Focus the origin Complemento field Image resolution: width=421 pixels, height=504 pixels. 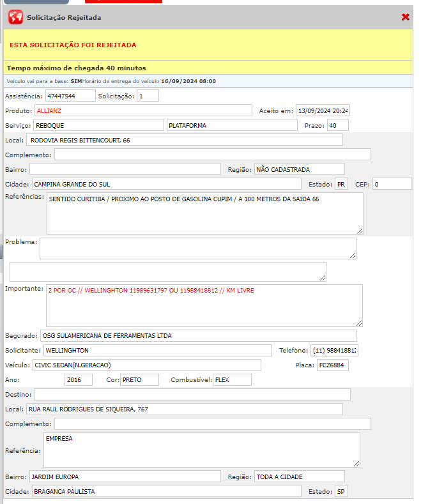pos(213,155)
